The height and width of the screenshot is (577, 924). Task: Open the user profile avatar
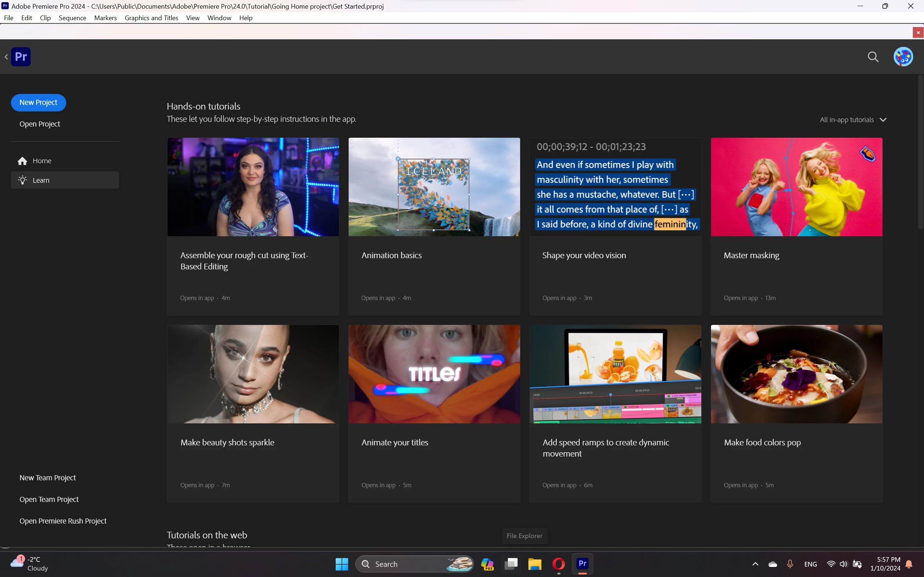[x=903, y=57]
